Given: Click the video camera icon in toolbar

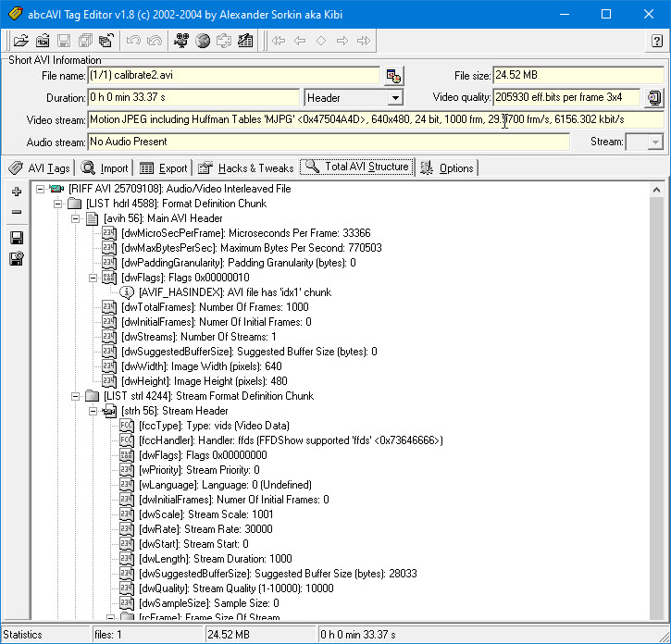Looking at the screenshot, I should pyautogui.click(x=181, y=41).
